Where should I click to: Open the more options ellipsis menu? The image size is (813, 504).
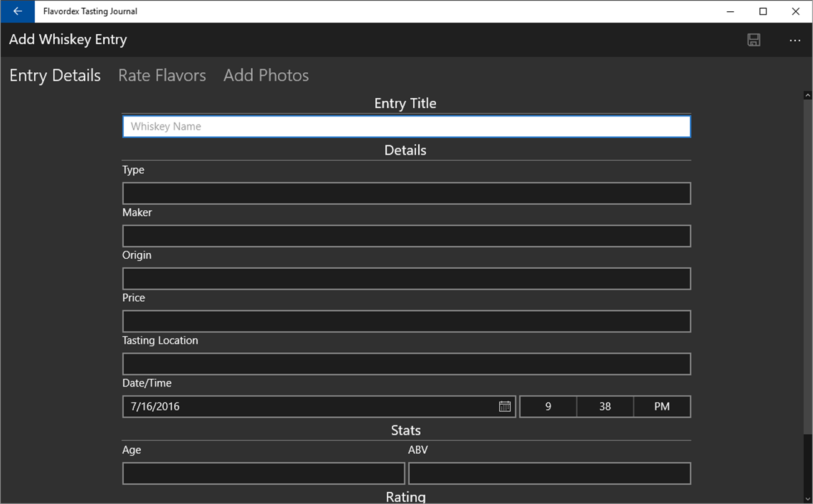point(795,40)
